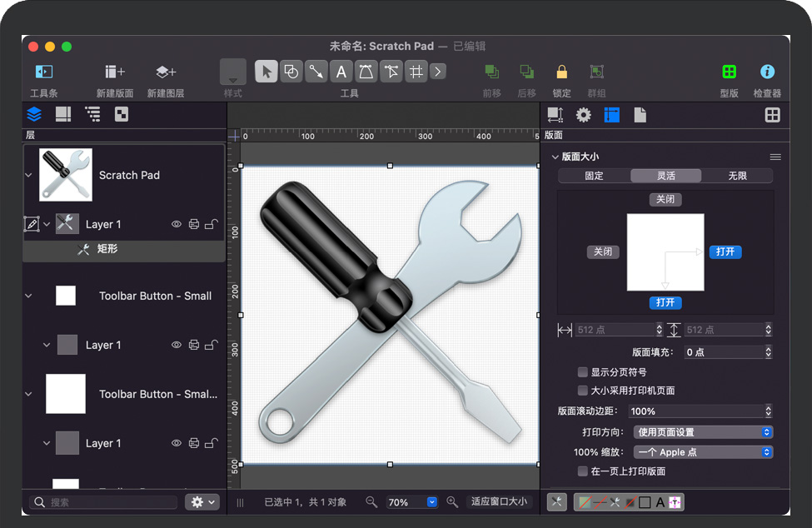This screenshot has width=812, height=528.
Task: Check the 大小采用打印机页面 option
Action: [x=583, y=390]
